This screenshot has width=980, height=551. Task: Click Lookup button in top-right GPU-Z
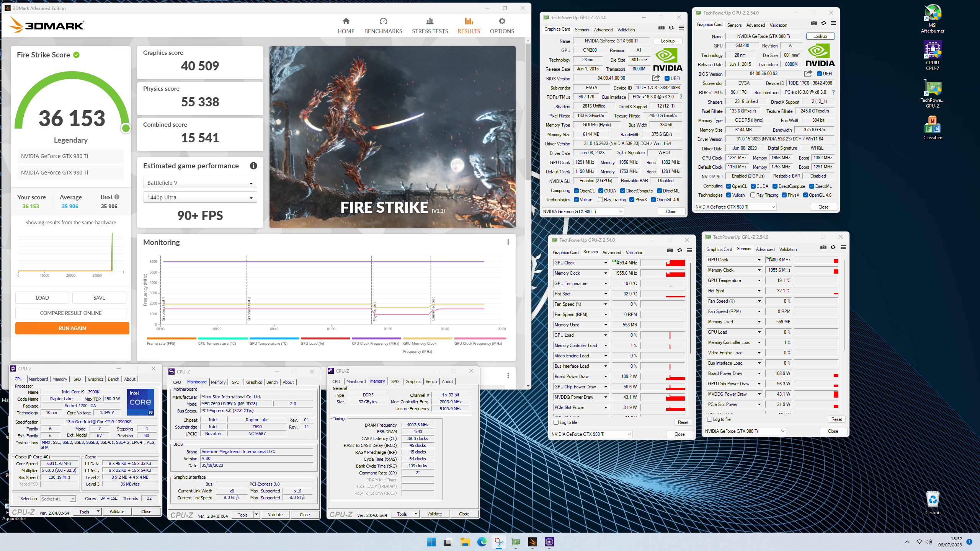tap(820, 36)
